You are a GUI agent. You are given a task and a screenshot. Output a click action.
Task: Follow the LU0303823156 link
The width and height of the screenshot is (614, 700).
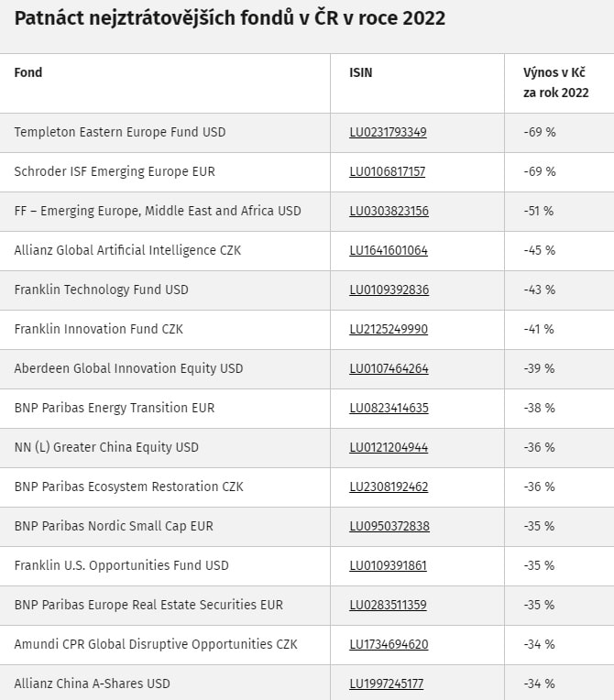point(389,211)
